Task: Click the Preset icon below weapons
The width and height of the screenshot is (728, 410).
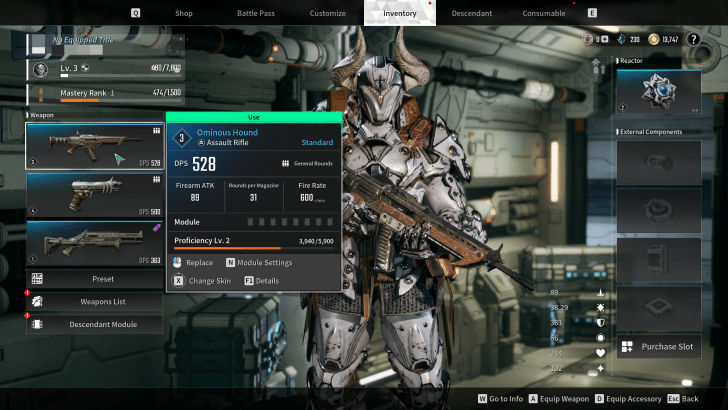Action: pos(37,279)
